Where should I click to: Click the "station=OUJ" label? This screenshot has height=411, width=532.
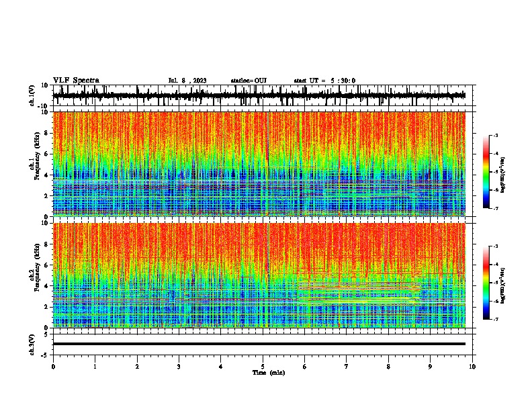click(x=249, y=81)
